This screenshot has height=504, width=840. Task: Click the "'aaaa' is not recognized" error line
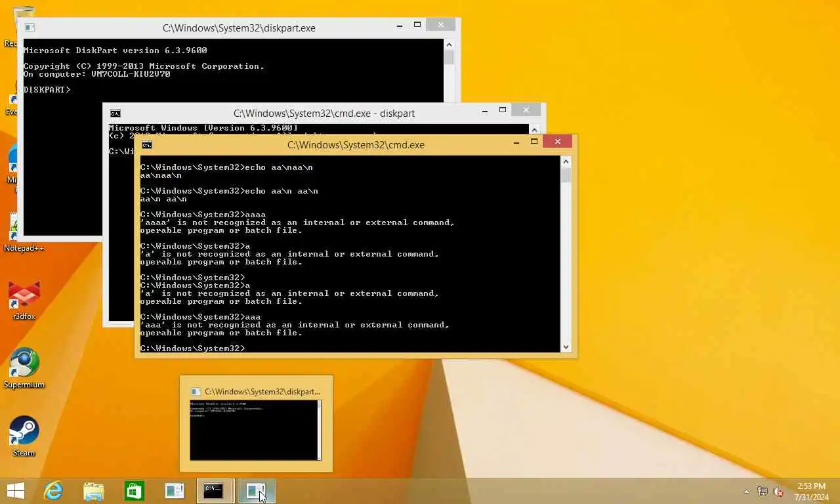click(297, 222)
